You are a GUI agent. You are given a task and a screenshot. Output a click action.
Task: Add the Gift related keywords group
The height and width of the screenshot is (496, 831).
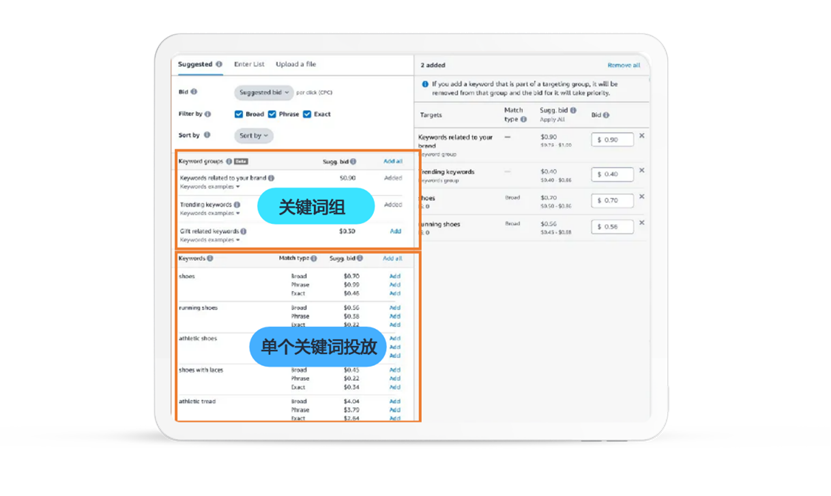pyautogui.click(x=395, y=231)
